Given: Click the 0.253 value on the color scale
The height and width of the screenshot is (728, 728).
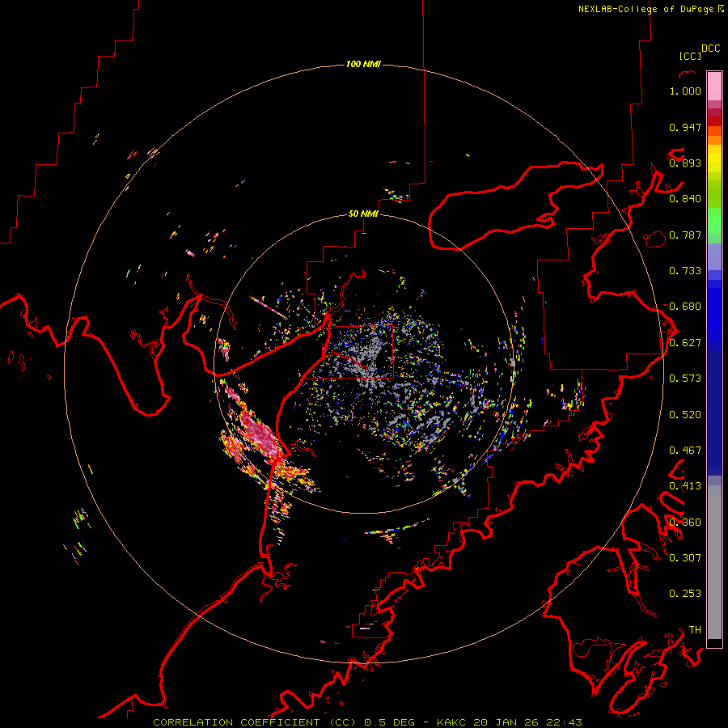Looking at the screenshot, I should pyautogui.click(x=685, y=594).
